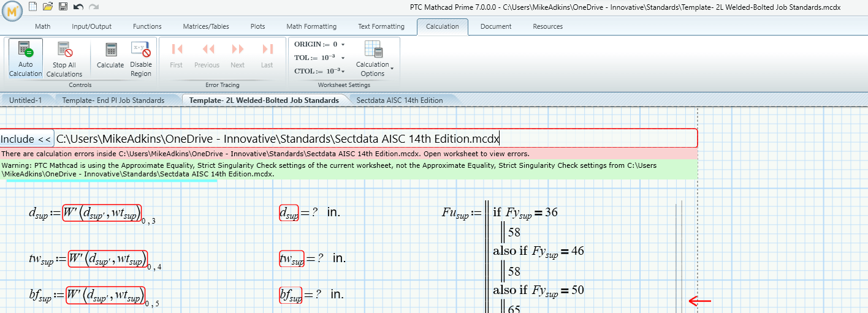This screenshot has height=313, width=868.
Task: Open a file using the folder icon
Action: pyautogui.click(x=48, y=6)
